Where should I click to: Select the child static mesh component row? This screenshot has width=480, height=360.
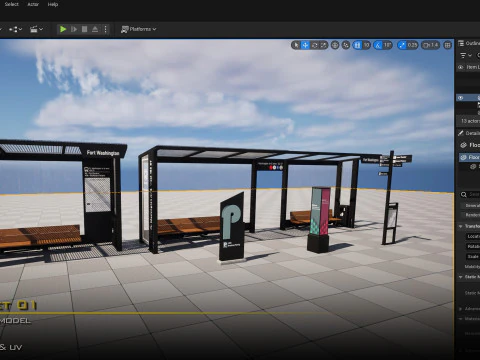(x=475, y=166)
